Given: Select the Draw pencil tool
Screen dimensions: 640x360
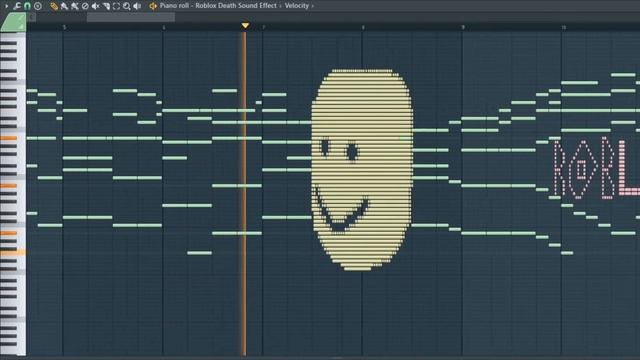Looking at the screenshot, I should click(54, 6).
